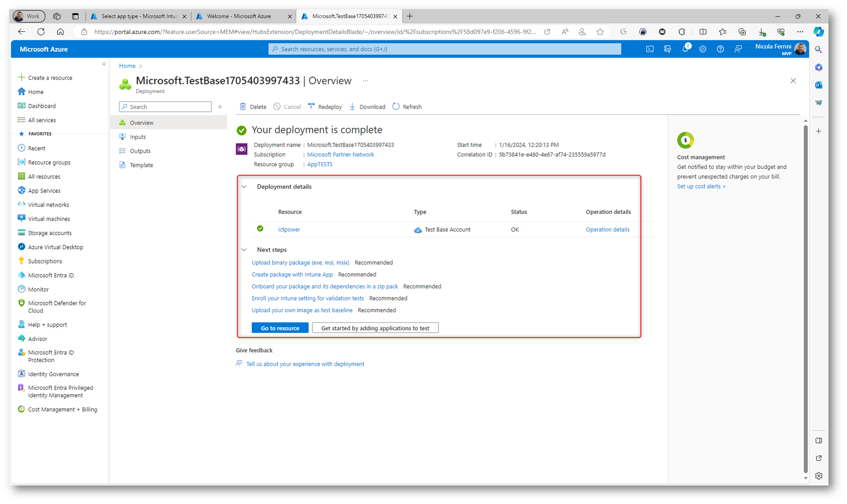Refresh the deployment overview
The height and width of the screenshot is (504, 847).
[x=406, y=107]
